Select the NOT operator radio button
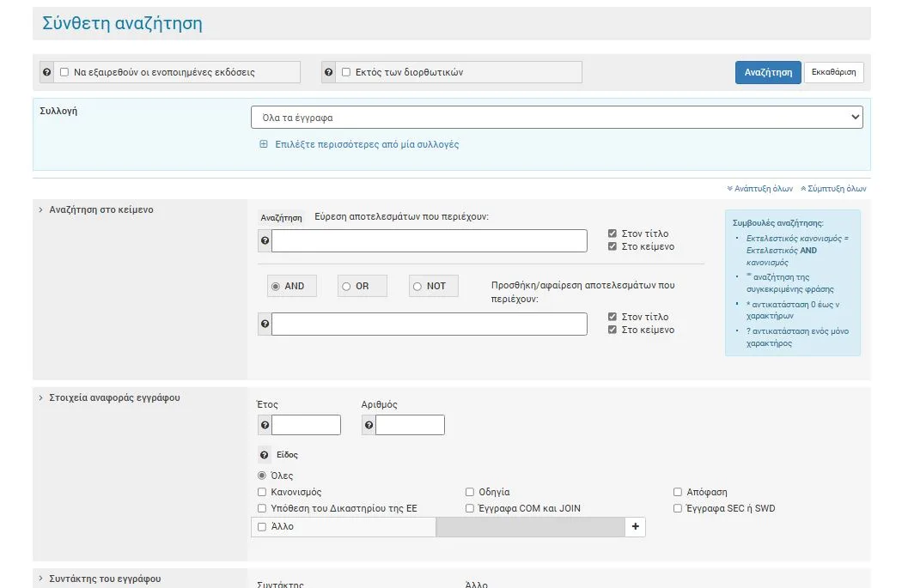Viewport: 908px width, 588px height. click(417, 287)
